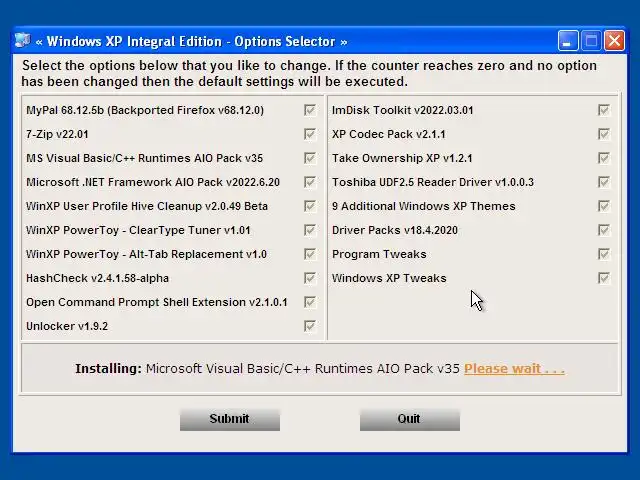This screenshot has height=480, width=640.
Task: Toggle WinXP User Profile Hive Cleanup checkbox
Action: coord(309,206)
